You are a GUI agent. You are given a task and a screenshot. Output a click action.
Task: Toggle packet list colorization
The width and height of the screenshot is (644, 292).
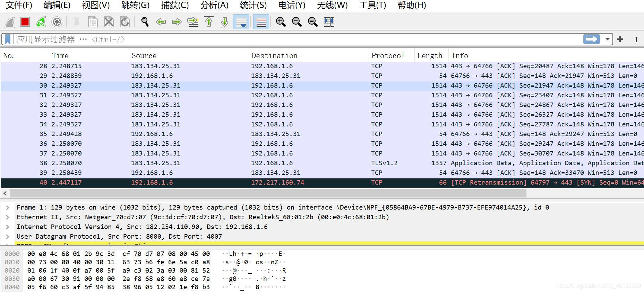tap(261, 22)
